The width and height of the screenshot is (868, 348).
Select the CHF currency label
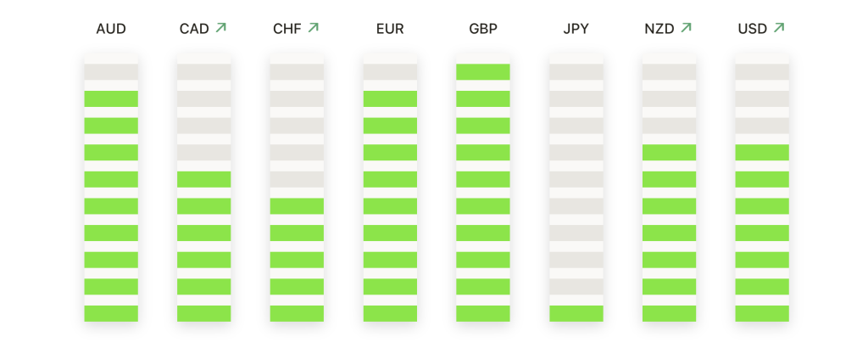287,29
